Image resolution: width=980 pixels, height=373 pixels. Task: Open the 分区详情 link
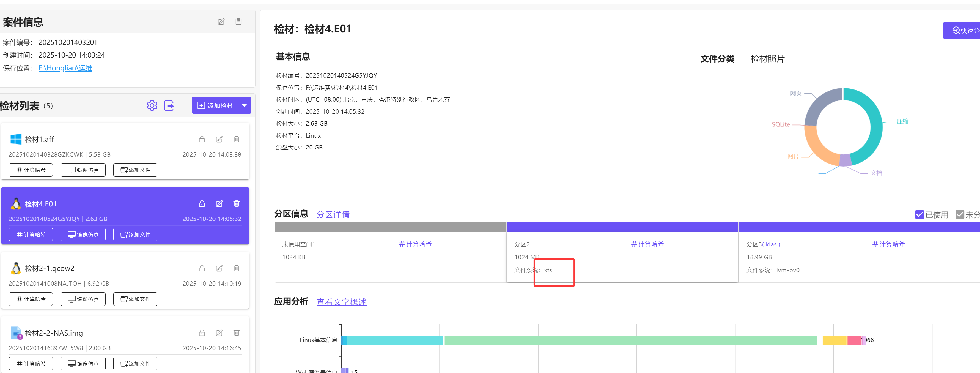click(333, 215)
